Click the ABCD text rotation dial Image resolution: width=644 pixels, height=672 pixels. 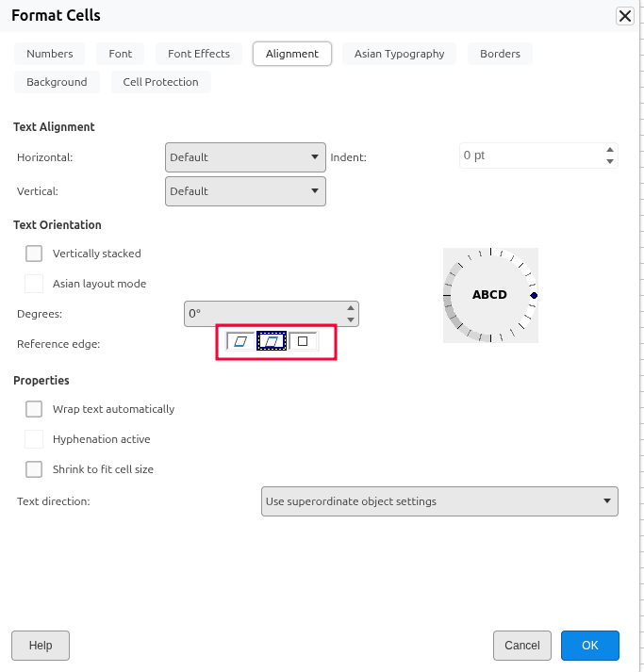(x=490, y=295)
